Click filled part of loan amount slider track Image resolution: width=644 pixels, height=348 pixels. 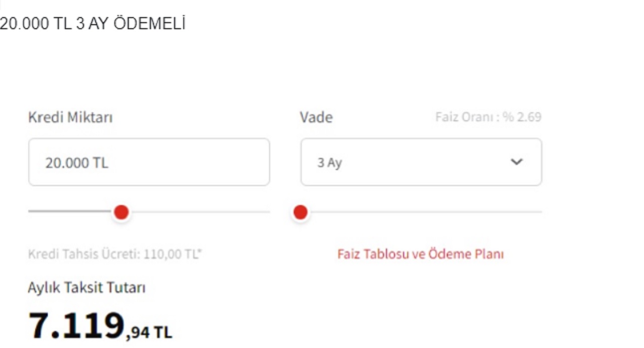click(x=70, y=212)
